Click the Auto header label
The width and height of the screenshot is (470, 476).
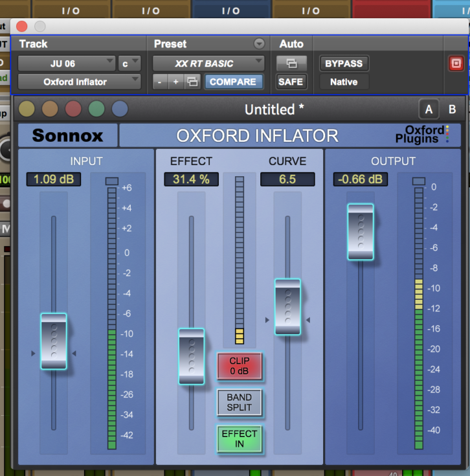(291, 44)
